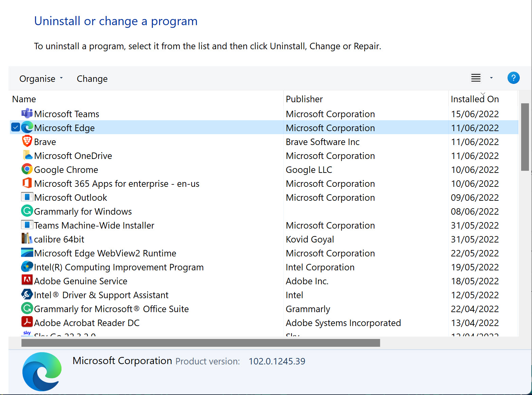Click the Microsoft Teams icon
The width and height of the screenshot is (532, 395).
(27, 113)
